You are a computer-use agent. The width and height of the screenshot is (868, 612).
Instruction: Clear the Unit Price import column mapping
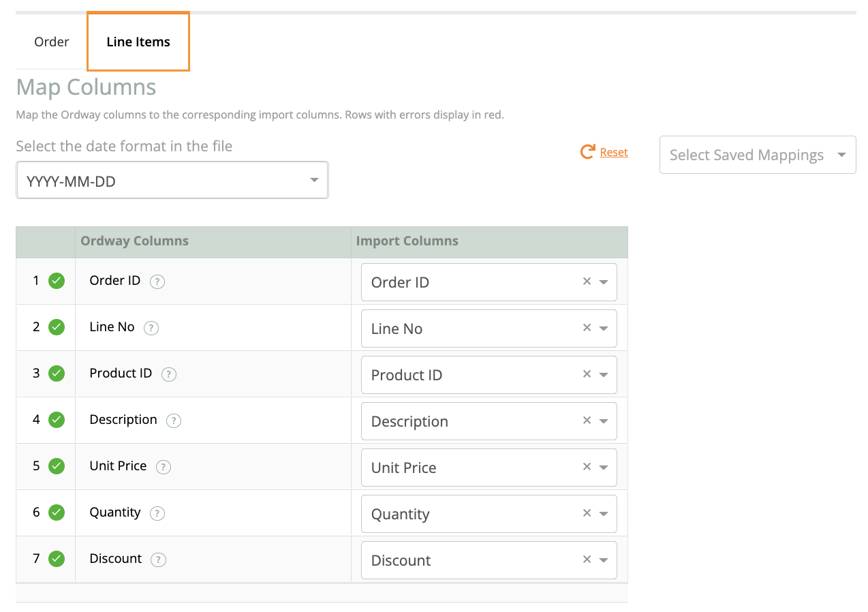587,467
